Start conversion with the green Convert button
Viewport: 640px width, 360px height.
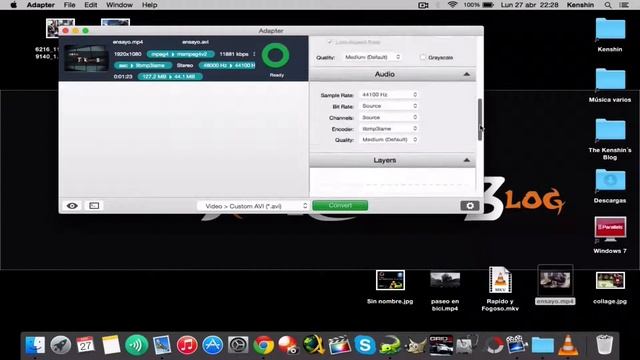tap(340, 205)
